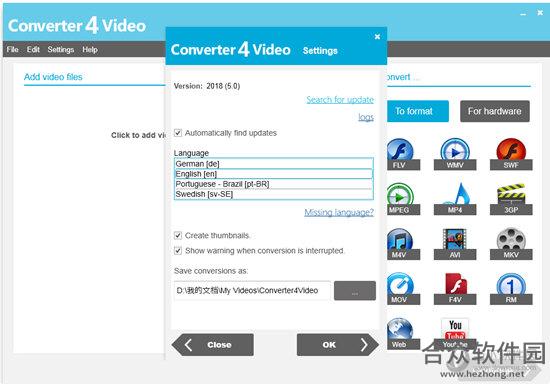Click the Add video files heading
Viewport: 550px width, 384px height.
tap(53, 77)
